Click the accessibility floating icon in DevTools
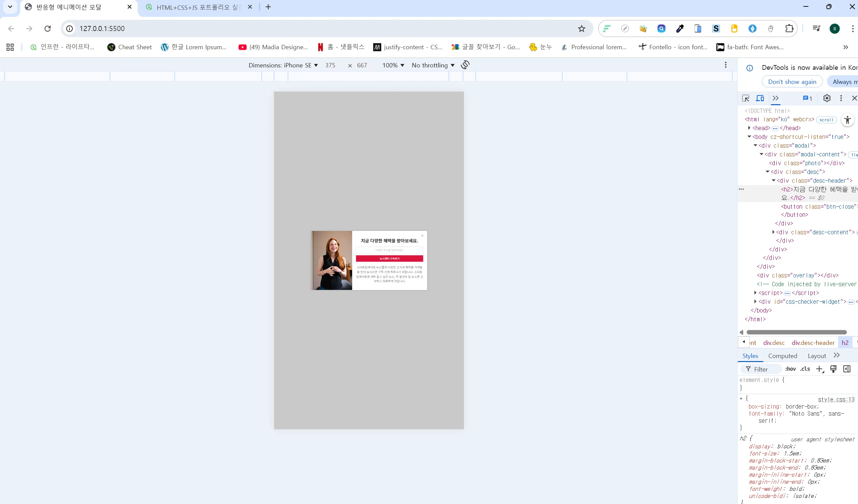The height and width of the screenshot is (504, 858). click(x=848, y=120)
